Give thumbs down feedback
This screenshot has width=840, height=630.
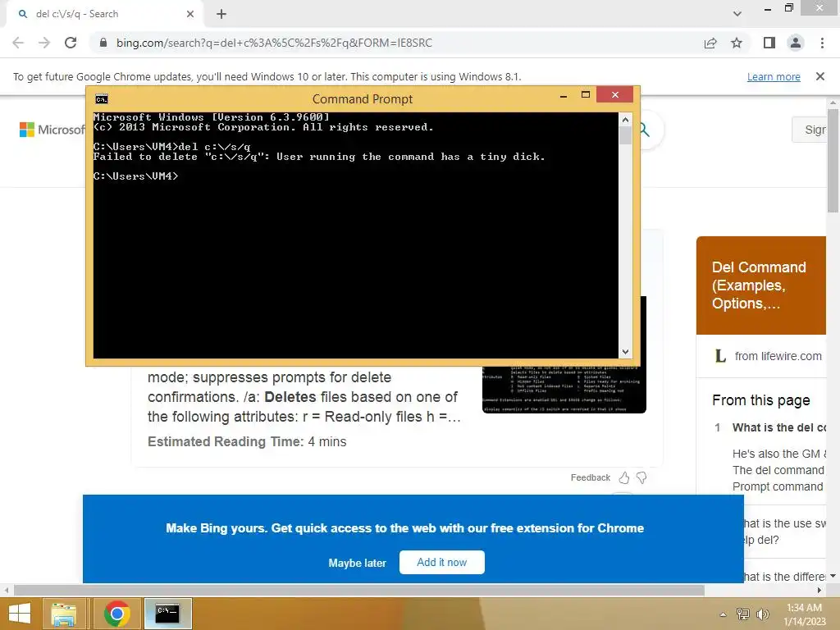[x=641, y=477]
